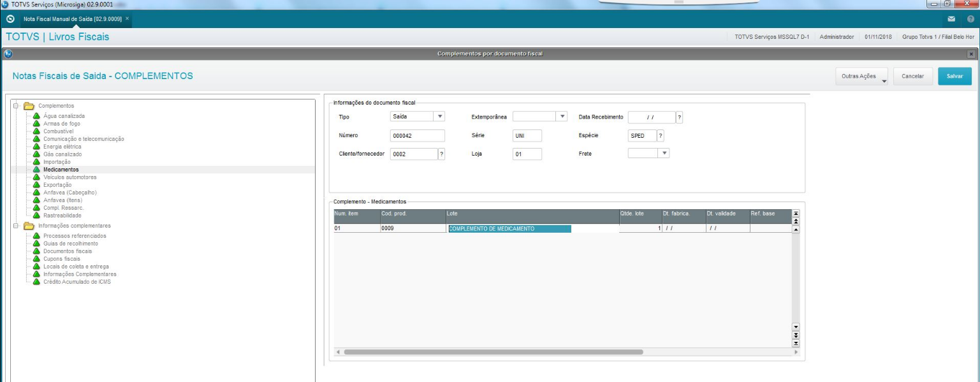Switch to Nota Fiscal Manual de Saída tab

coord(72,19)
